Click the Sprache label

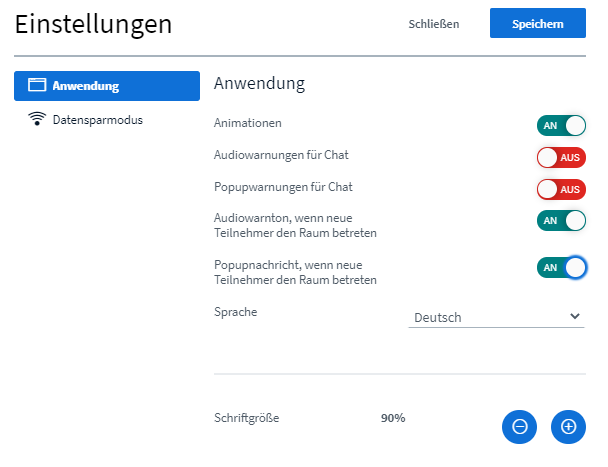(x=235, y=312)
